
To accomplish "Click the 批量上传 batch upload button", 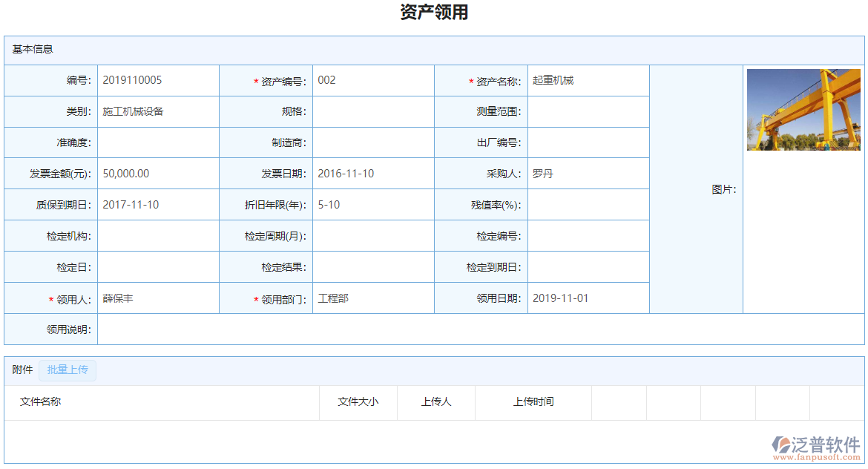I will pyautogui.click(x=68, y=370).
